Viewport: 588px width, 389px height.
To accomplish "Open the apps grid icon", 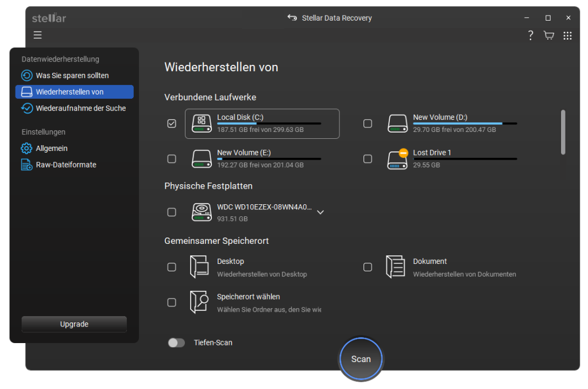I will (x=567, y=36).
